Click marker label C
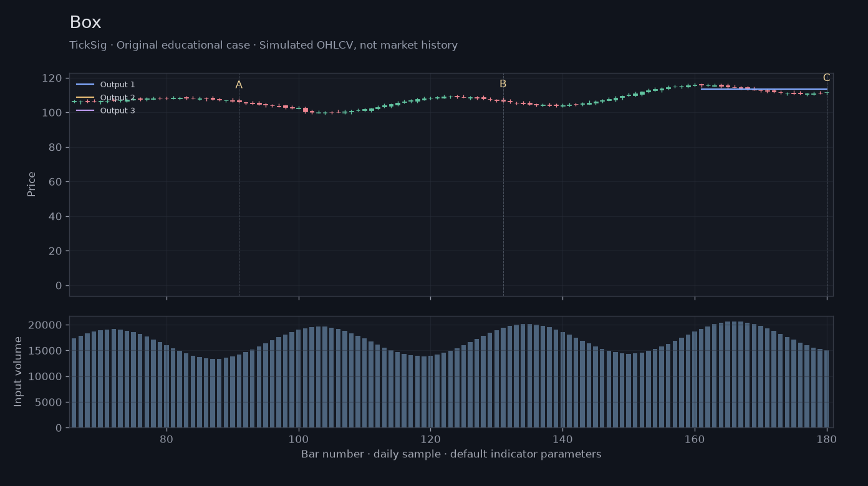Viewport: 868px width, 486px height. click(x=826, y=78)
